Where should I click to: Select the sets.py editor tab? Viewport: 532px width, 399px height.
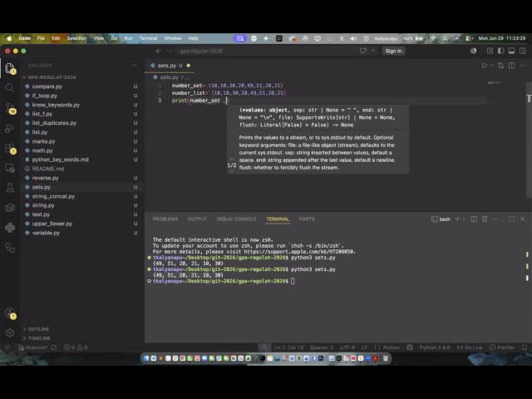pyautogui.click(x=170, y=66)
